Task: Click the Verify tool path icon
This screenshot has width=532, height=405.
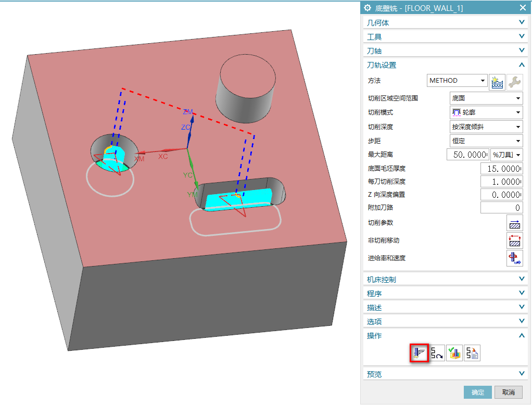Action: point(454,353)
